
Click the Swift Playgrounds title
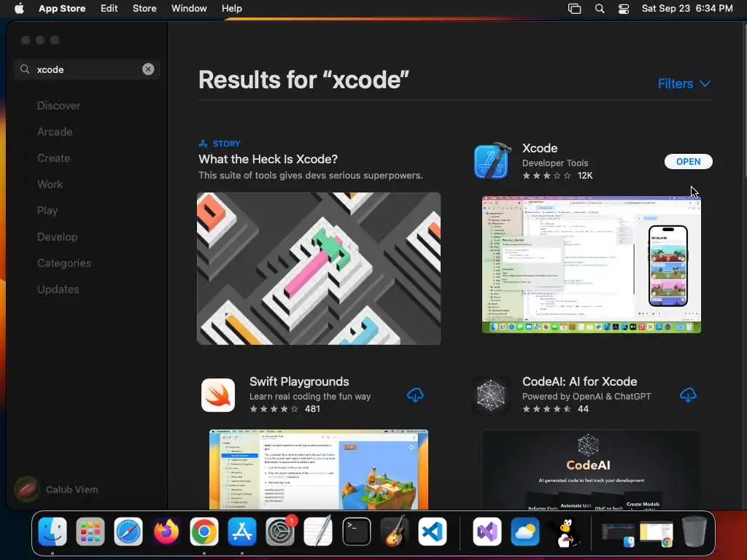(x=299, y=381)
